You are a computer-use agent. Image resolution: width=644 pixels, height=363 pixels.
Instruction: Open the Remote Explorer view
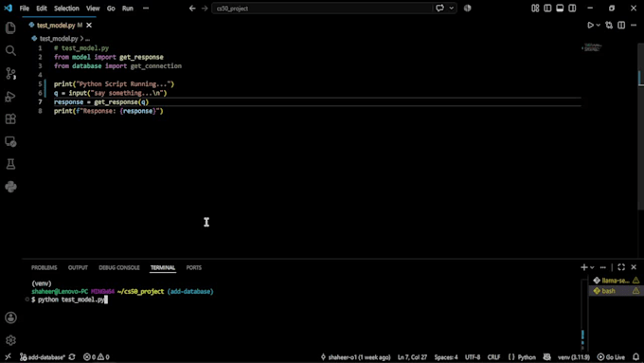pos(10,142)
